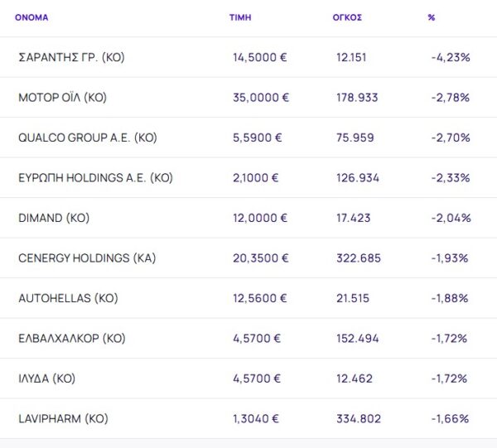Click the ΕΛΒΑΛΧΑΛΚΟΡ (ΚΟ) stock name
The image size is (497, 448).
pyautogui.click(x=72, y=339)
